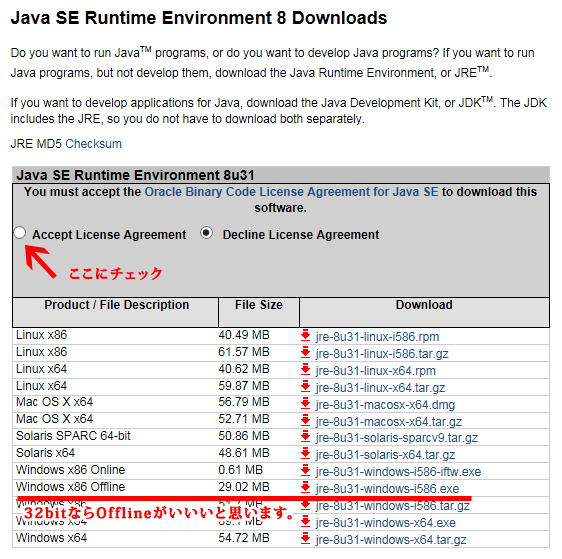Click the 54.72 MB file size cell
562x559 pixels.
coord(244,538)
